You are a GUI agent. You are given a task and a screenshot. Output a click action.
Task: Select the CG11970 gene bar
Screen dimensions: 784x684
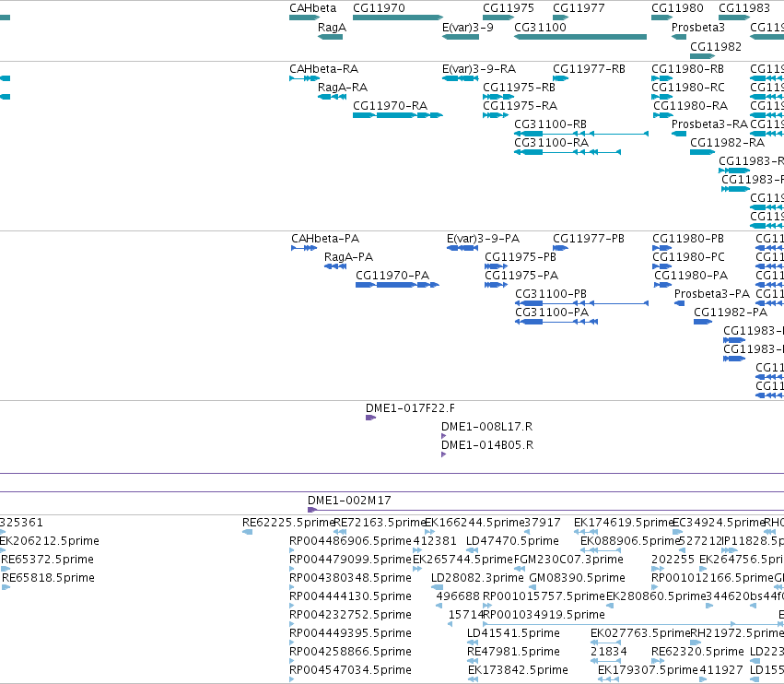pos(397,18)
